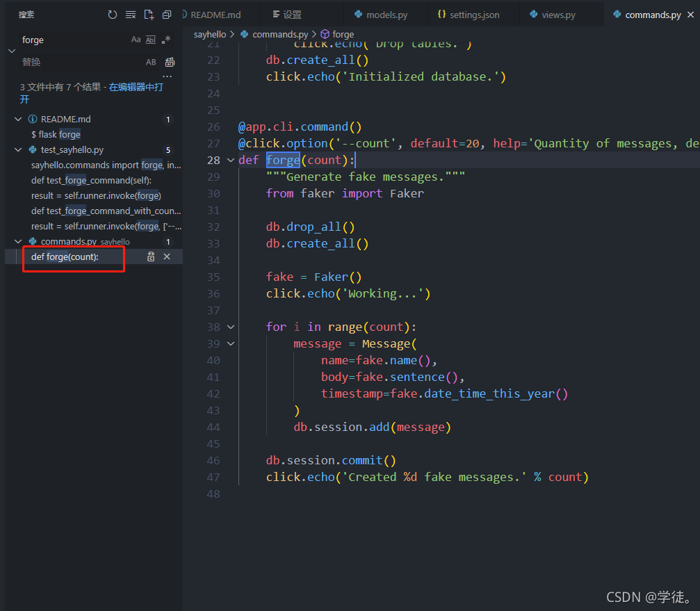Click the 搜索 panel title

[x=26, y=15]
